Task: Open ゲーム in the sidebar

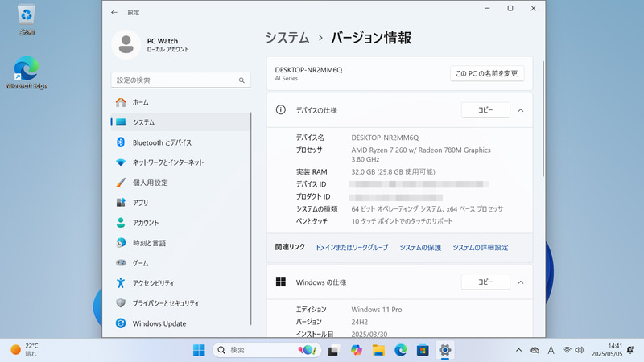Action: tap(180, 263)
